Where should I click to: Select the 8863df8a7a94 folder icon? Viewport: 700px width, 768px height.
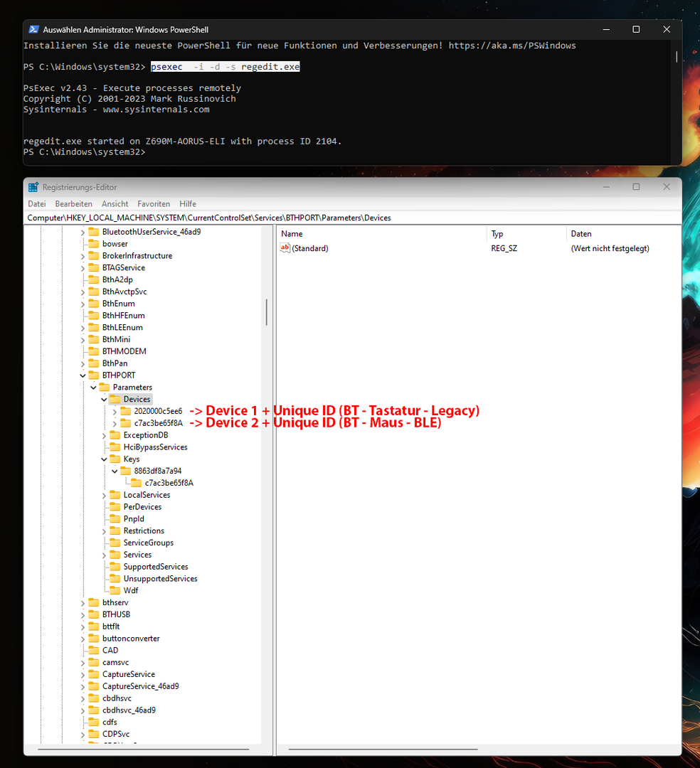[125, 471]
